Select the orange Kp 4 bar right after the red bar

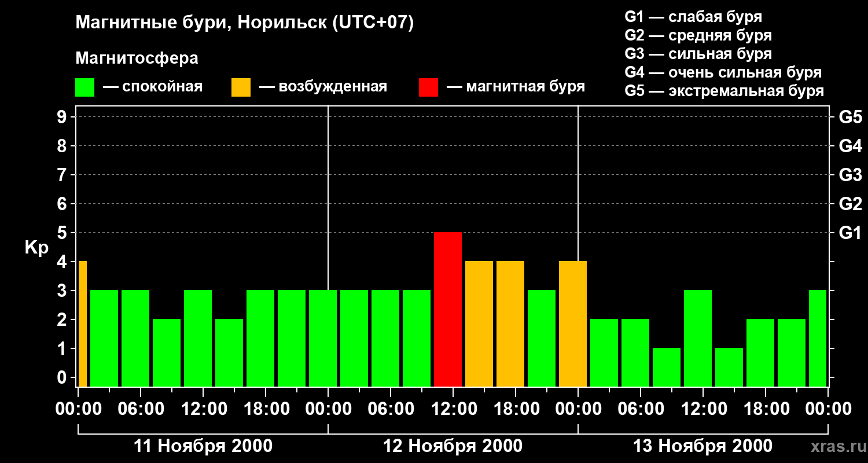[x=479, y=324]
